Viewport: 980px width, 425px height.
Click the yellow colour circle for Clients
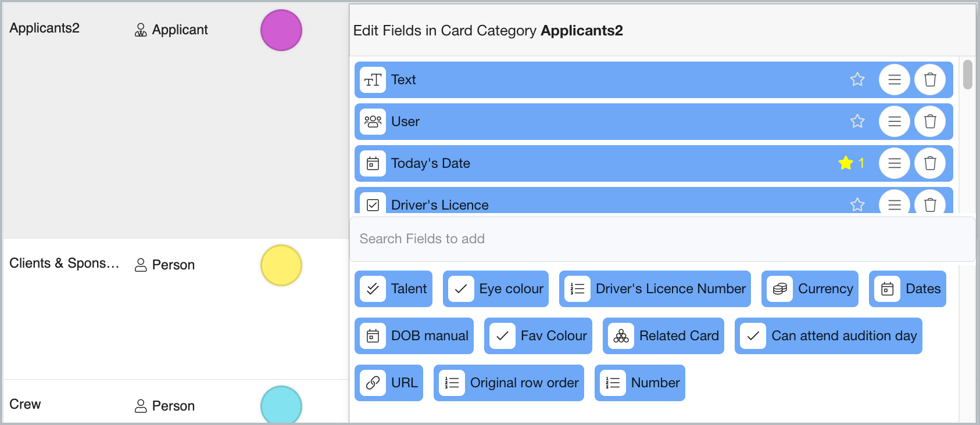(x=281, y=265)
